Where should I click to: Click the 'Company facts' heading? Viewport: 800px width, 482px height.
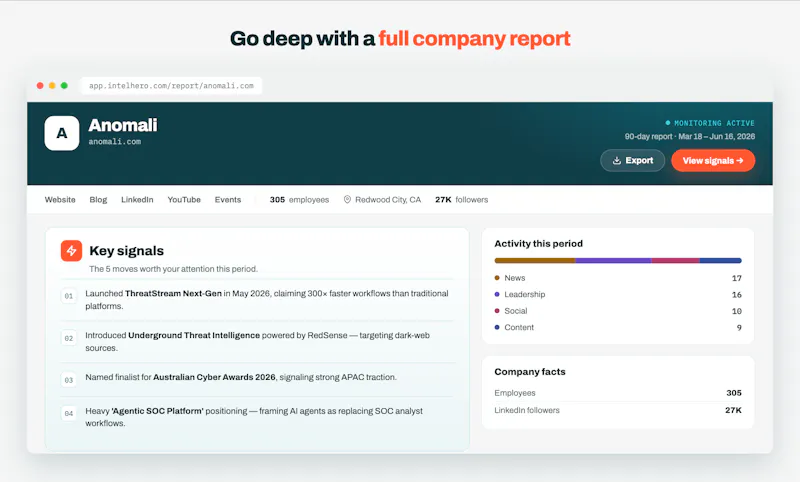(530, 372)
